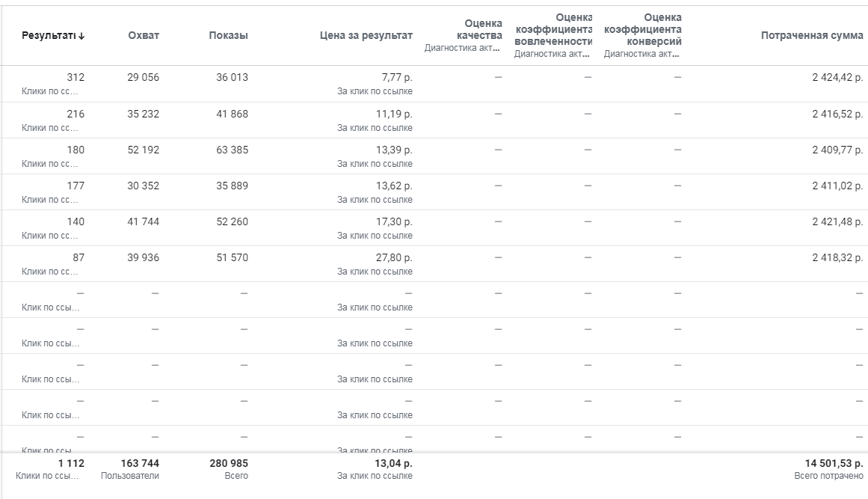Select the 2 409,77 р. spent amount
The width and height of the screenshot is (868, 499).
coord(837,150)
